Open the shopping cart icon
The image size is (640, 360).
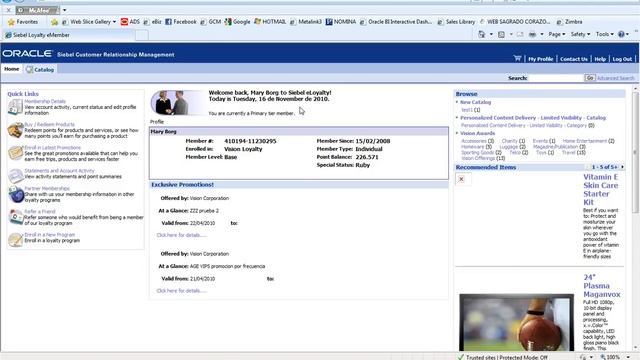pos(518,58)
